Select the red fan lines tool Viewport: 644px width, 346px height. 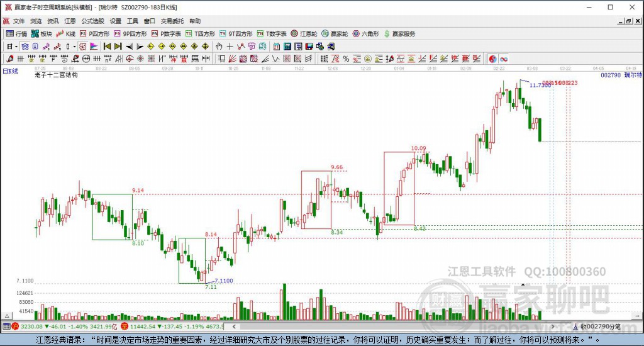232,59
